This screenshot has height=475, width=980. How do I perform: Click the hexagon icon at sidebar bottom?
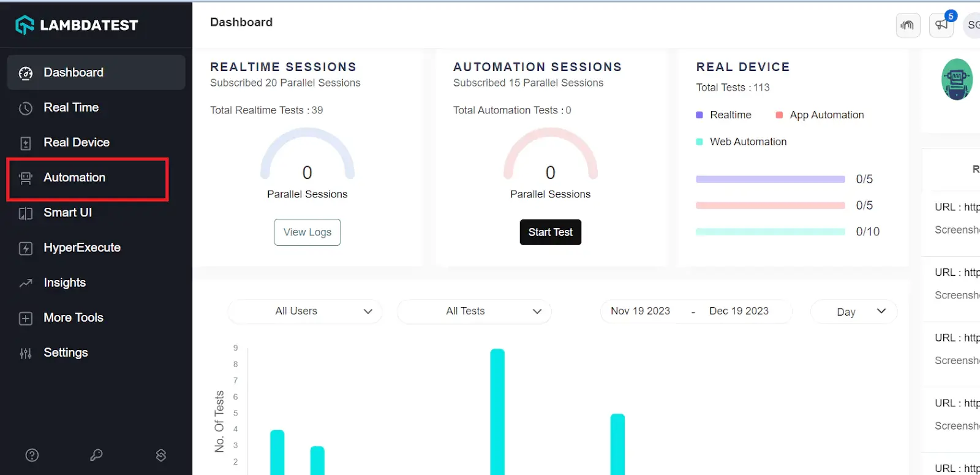pos(161,455)
